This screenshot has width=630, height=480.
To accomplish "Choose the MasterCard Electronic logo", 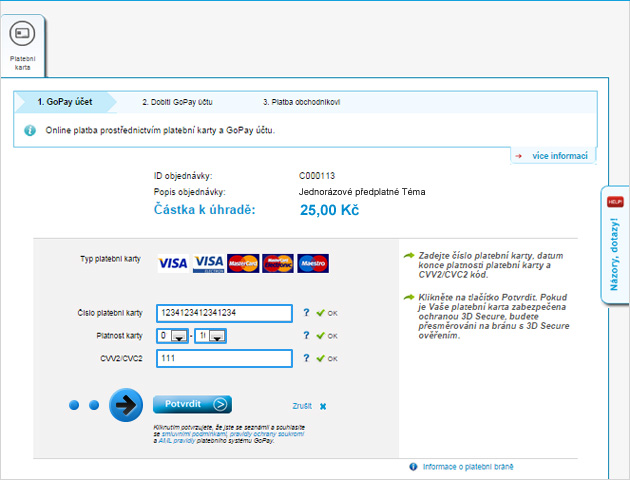I will [x=278, y=263].
